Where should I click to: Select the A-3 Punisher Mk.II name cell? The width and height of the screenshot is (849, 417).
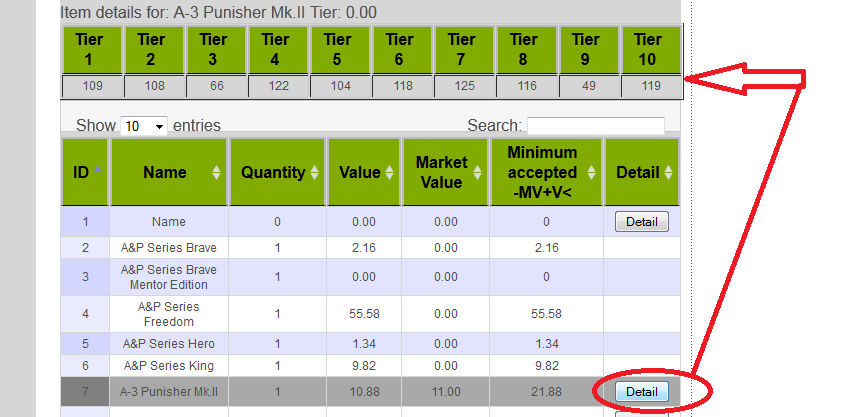[169, 392]
